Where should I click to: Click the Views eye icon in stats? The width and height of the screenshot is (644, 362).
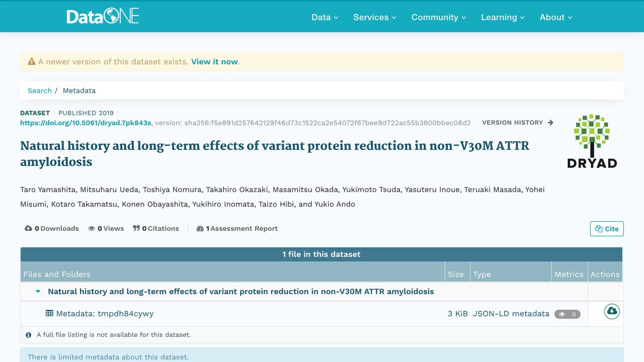[92, 228]
